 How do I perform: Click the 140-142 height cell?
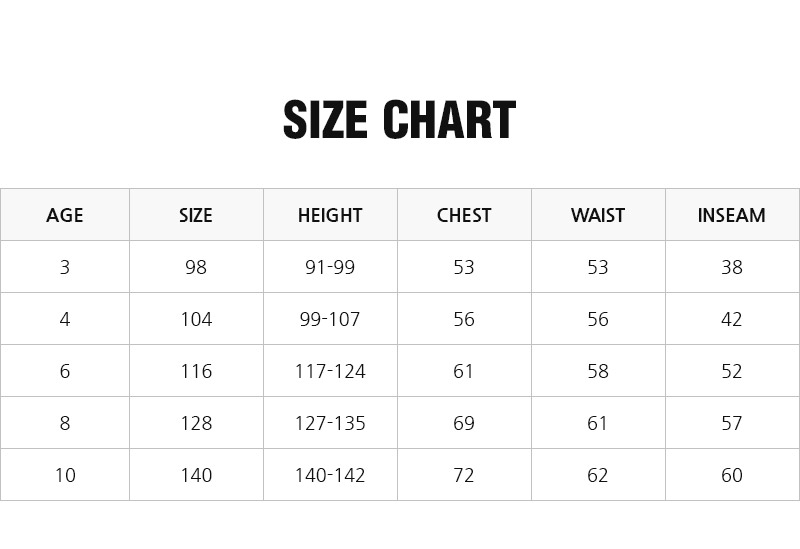(330, 475)
